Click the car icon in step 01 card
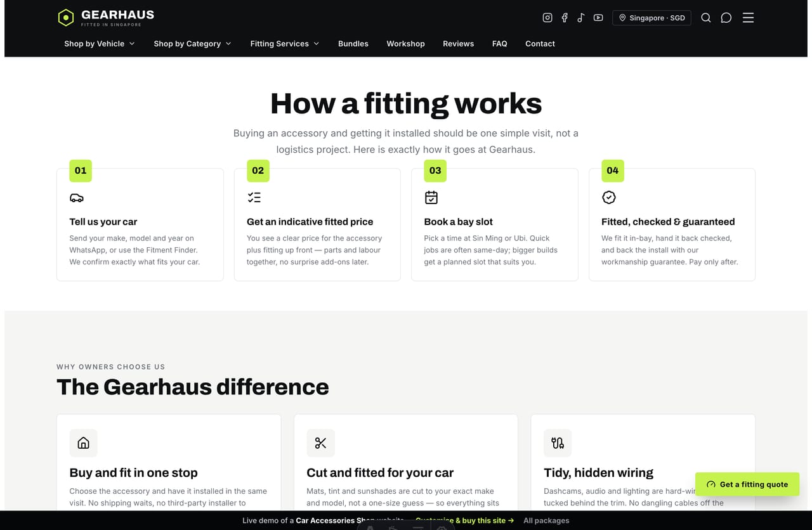The height and width of the screenshot is (530, 812). tap(77, 198)
